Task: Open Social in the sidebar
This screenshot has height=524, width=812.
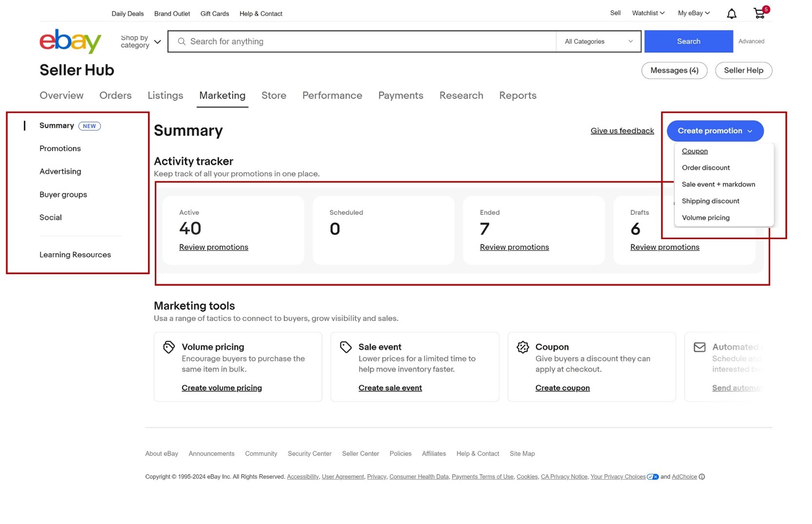Action: pos(51,218)
